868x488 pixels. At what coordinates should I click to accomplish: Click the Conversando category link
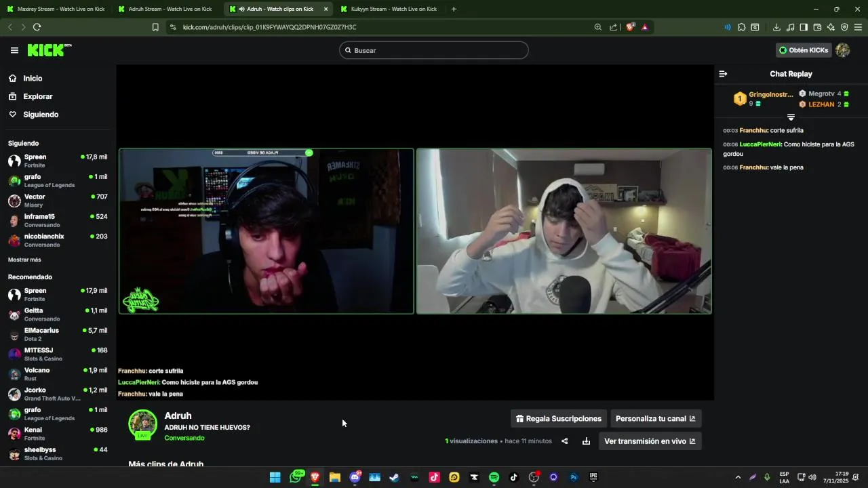184,438
